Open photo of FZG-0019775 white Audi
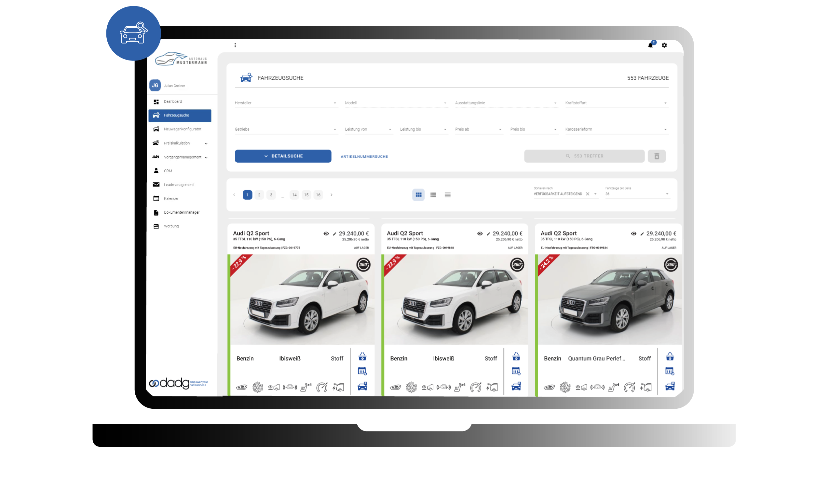The width and height of the screenshot is (828, 504). (302, 299)
